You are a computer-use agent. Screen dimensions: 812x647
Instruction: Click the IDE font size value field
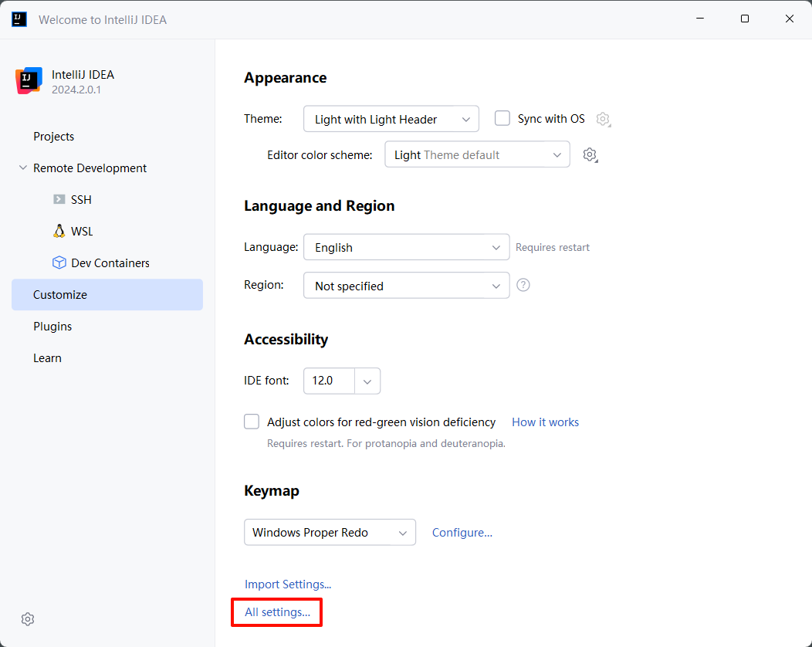click(330, 381)
